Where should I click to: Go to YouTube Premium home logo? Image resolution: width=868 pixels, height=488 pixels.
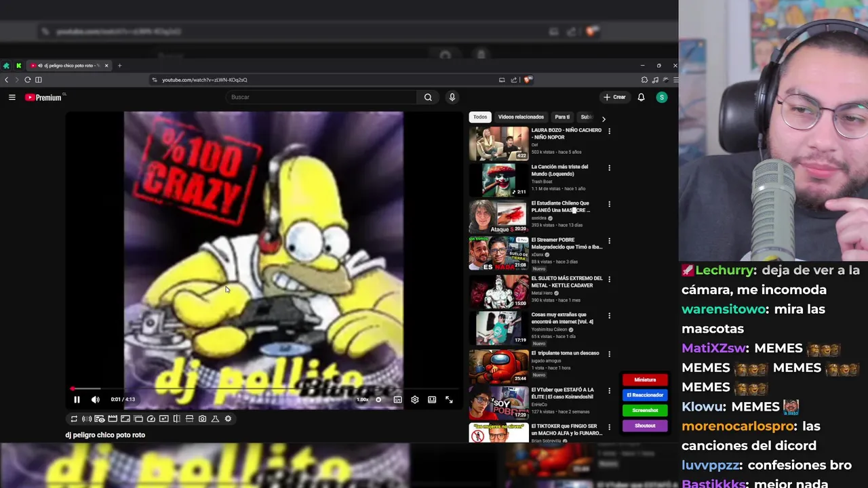44,98
